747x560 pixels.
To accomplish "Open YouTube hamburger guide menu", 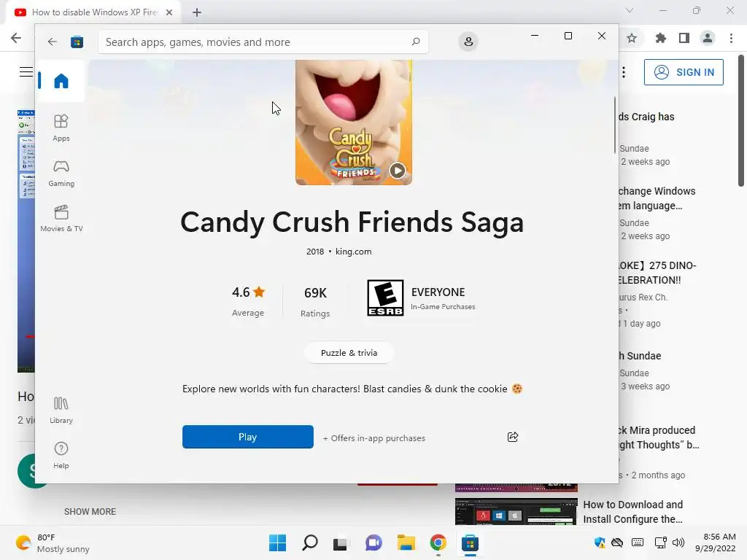I will [x=26, y=72].
